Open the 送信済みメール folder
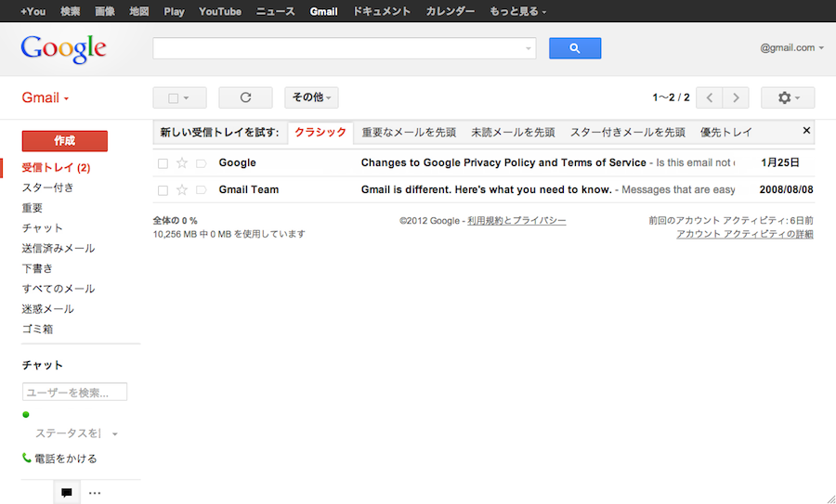836x504 pixels. [59, 249]
